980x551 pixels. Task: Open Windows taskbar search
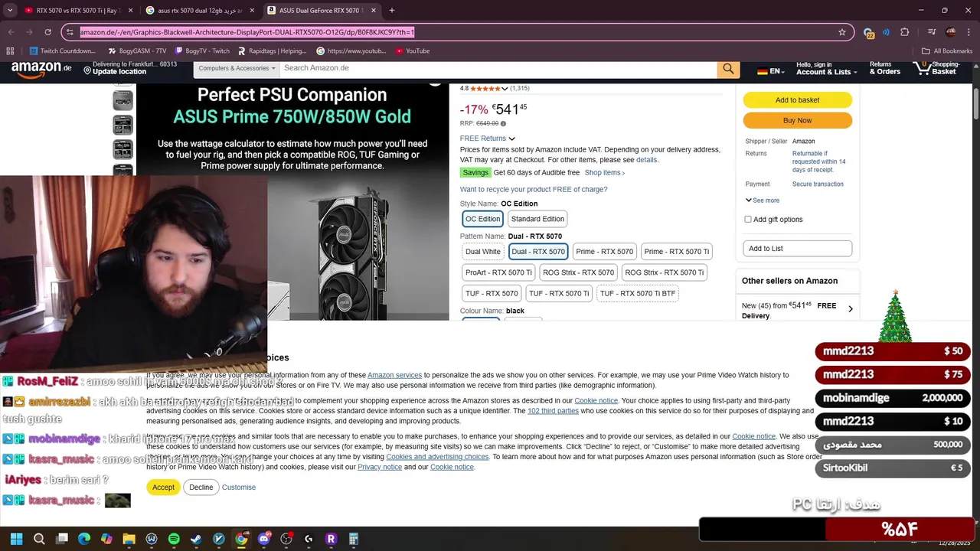(39, 539)
